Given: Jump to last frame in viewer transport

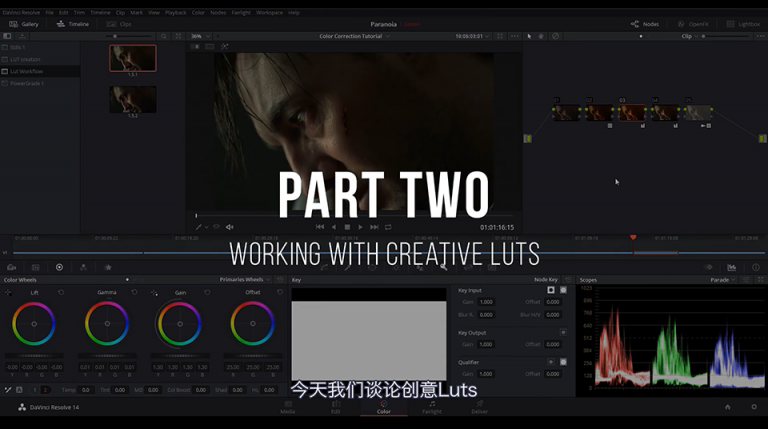Looking at the screenshot, I should click(374, 227).
